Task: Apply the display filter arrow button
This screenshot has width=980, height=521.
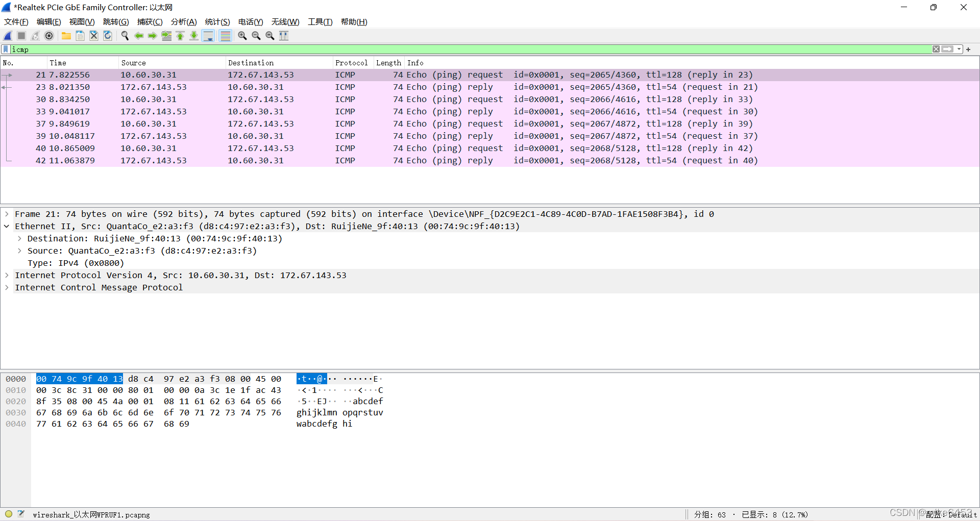Action: [x=947, y=49]
